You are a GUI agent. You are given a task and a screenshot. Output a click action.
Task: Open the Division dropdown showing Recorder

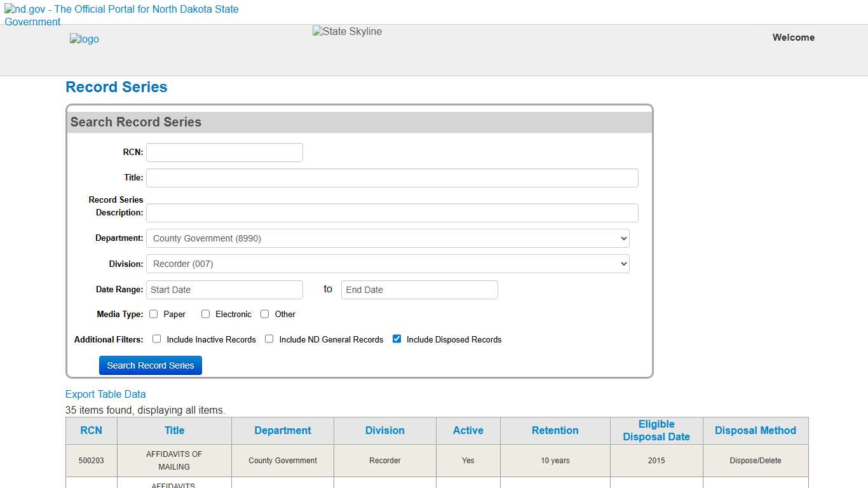pyautogui.click(x=388, y=264)
